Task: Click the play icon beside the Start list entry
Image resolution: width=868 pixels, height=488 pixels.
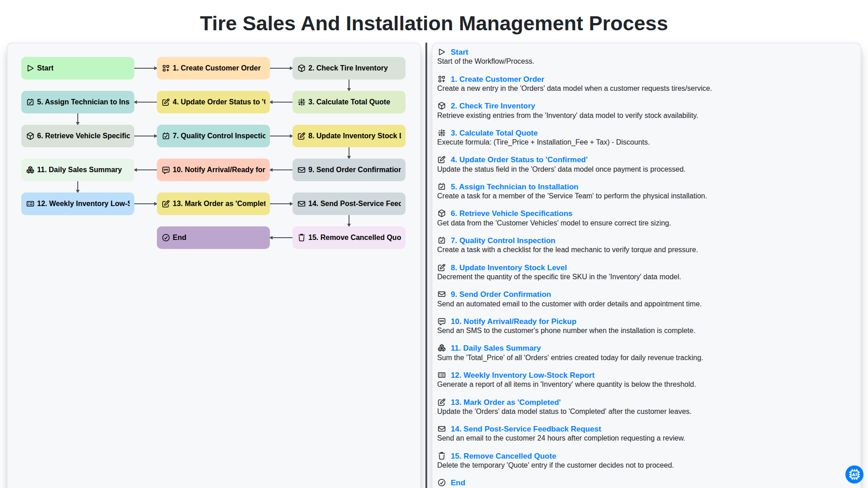Action: click(442, 52)
